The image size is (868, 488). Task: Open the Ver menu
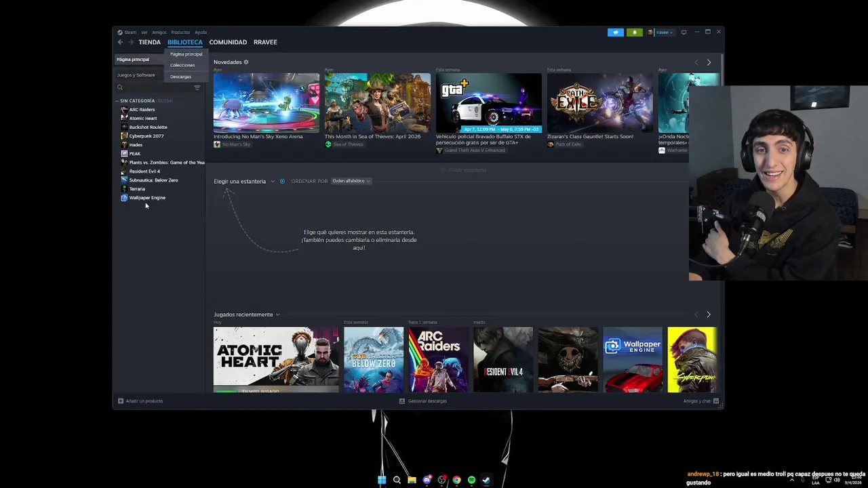pyautogui.click(x=144, y=32)
